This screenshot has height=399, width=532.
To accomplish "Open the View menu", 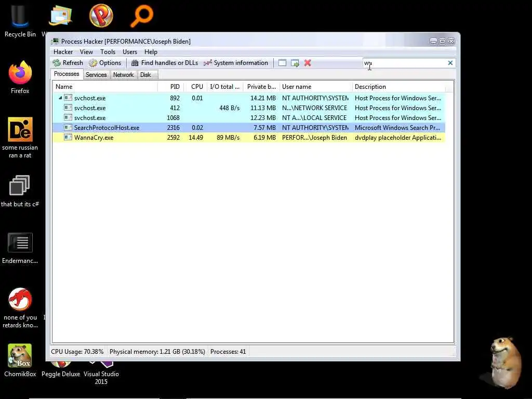I will pos(86,52).
